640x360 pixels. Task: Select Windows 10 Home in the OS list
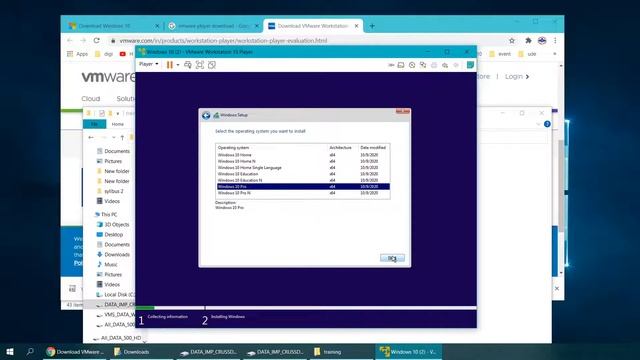coord(303,155)
